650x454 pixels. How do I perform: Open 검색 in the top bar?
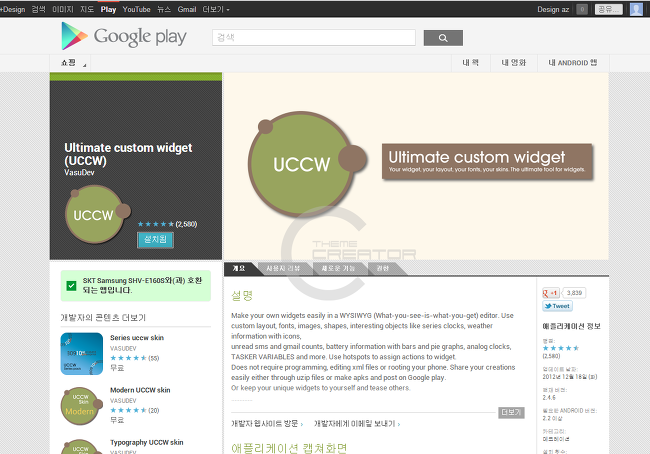click(39, 9)
